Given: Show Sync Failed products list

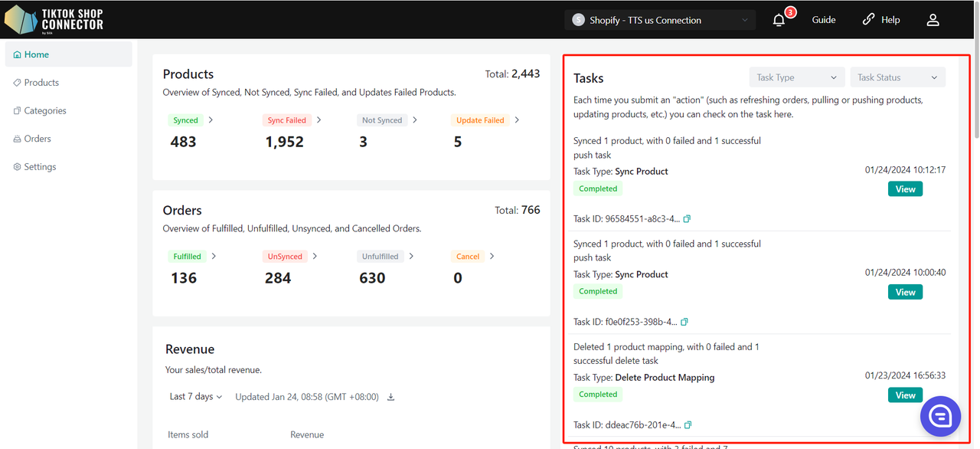Looking at the screenshot, I should click(x=292, y=120).
